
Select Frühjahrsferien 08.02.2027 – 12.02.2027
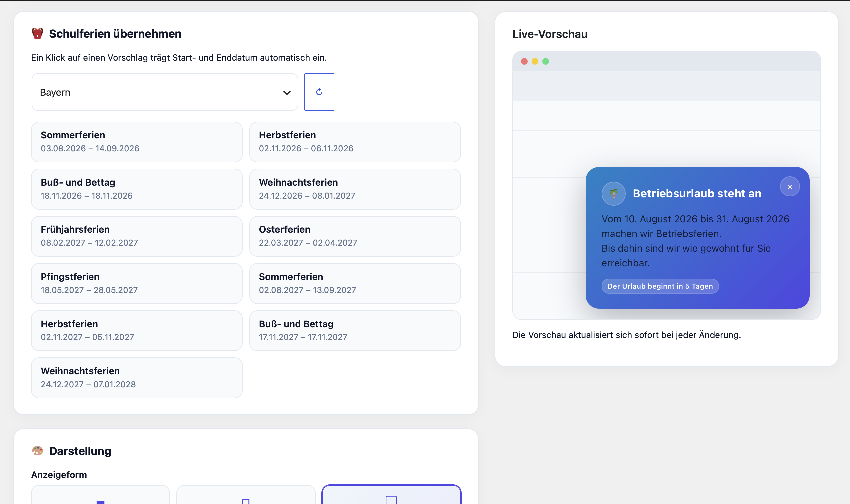pos(137,236)
